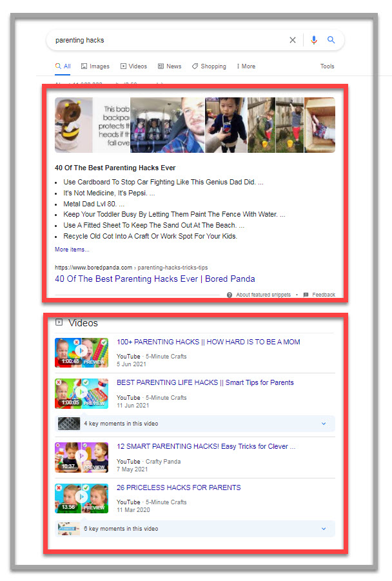Click the boredpanda.com URL breadcrumb

pyautogui.click(x=131, y=268)
